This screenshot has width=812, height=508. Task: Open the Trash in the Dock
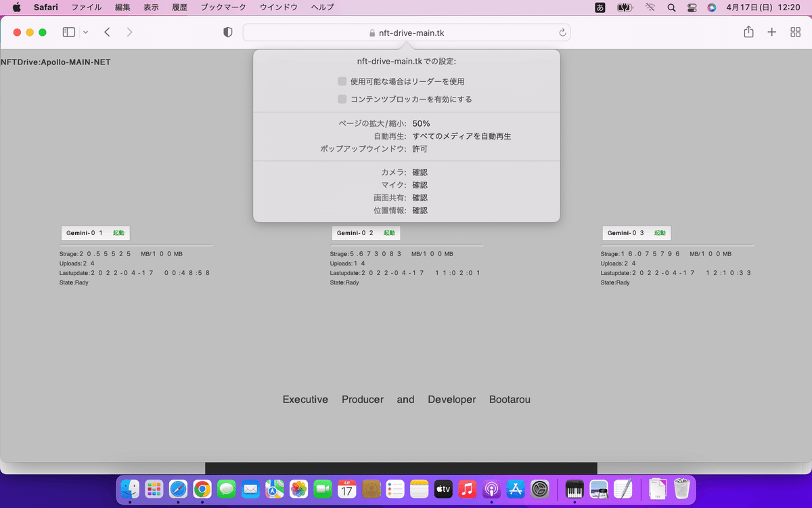(x=682, y=488)
